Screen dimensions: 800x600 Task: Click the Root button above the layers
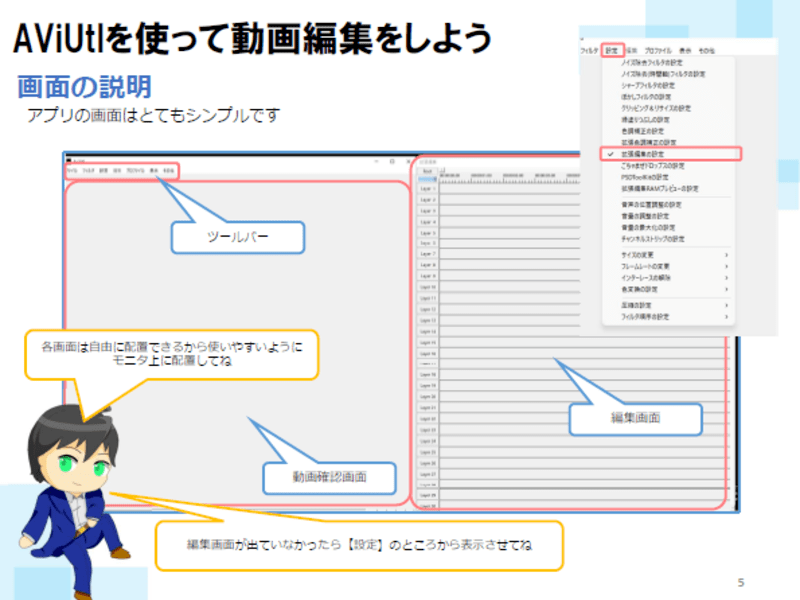click(x=427, y=170)
